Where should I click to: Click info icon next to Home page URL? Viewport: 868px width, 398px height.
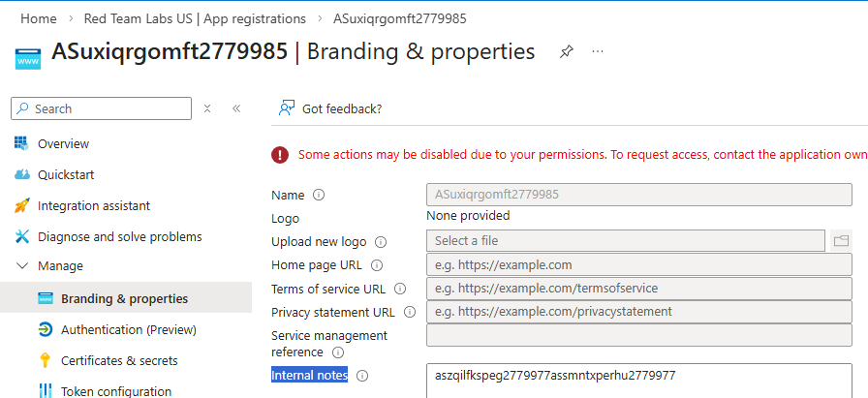click(377, 265)
